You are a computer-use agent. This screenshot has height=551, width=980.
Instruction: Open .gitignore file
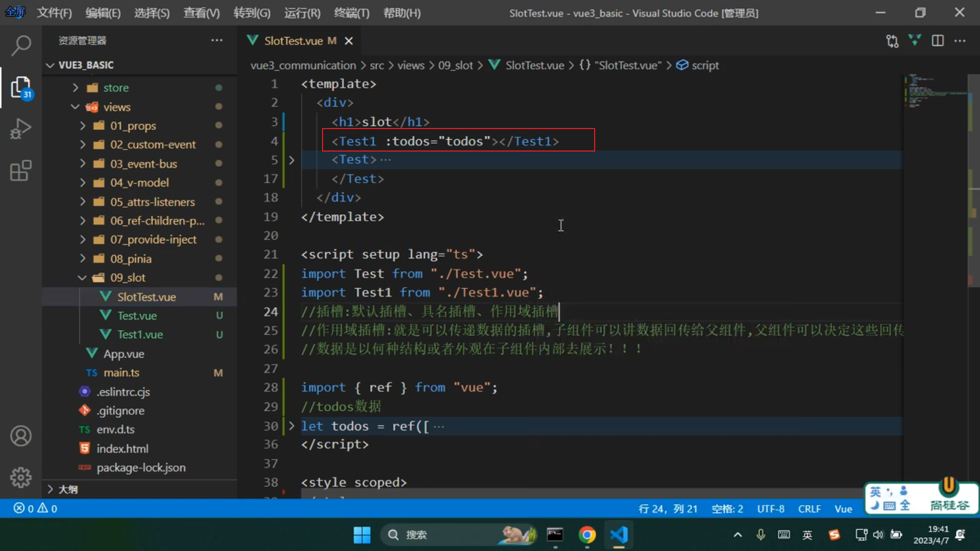tap(120, 411)
